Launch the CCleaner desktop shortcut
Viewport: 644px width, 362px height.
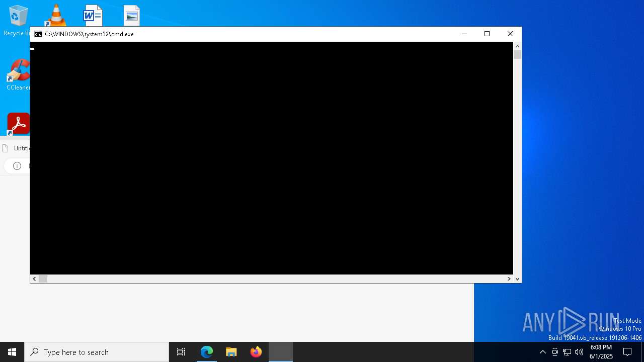(x=18, y=75)
